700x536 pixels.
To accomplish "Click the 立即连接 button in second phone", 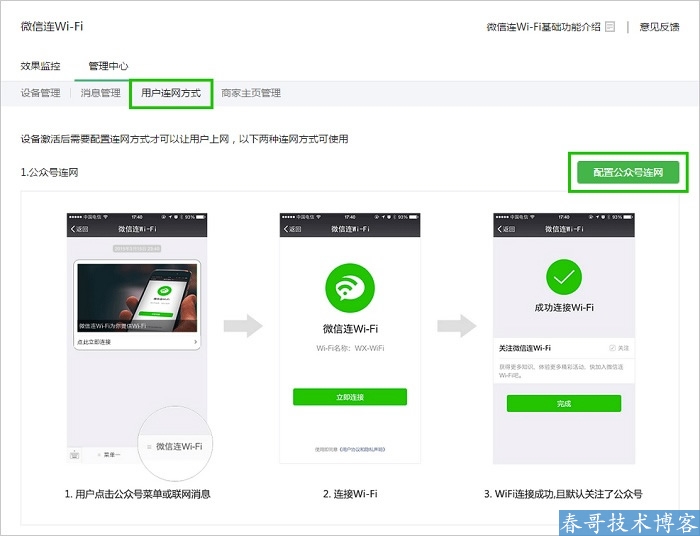I will tap(350, 397).
